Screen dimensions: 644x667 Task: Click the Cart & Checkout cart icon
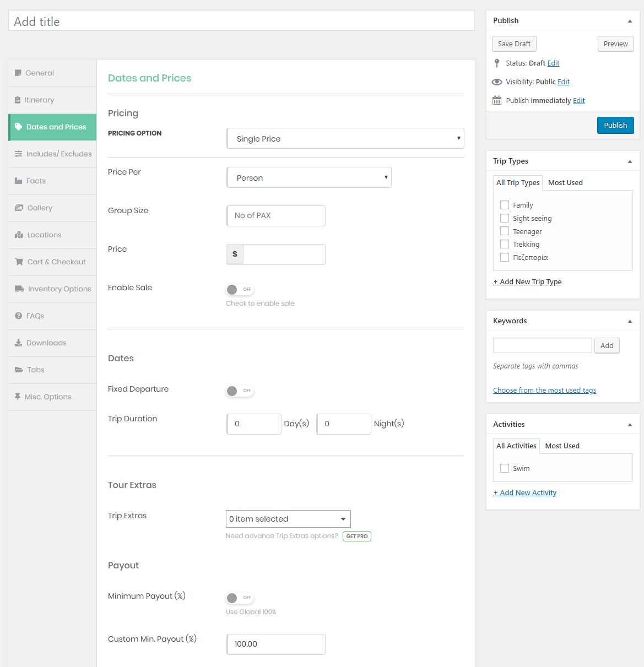(x=19, y=262)
